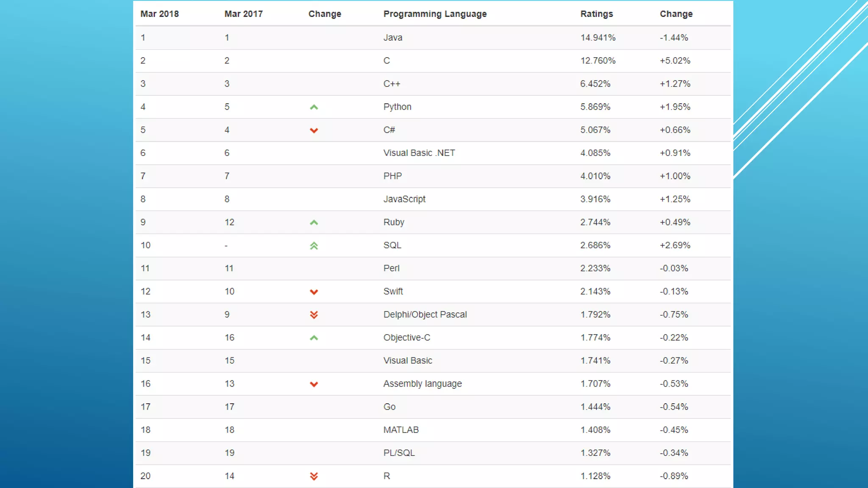Image resolution: width=868 pixels, height=488 pixels.
Task: Click the MATLAB language entry
Action: [x=401, y=430]
